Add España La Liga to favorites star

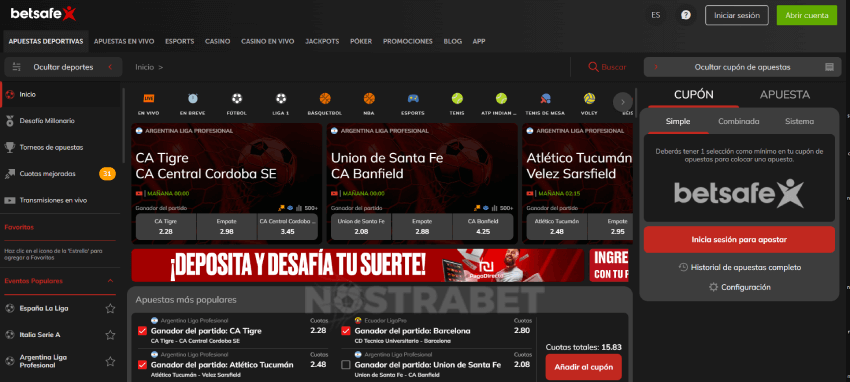pyautogui.click(x=110, y=308)
